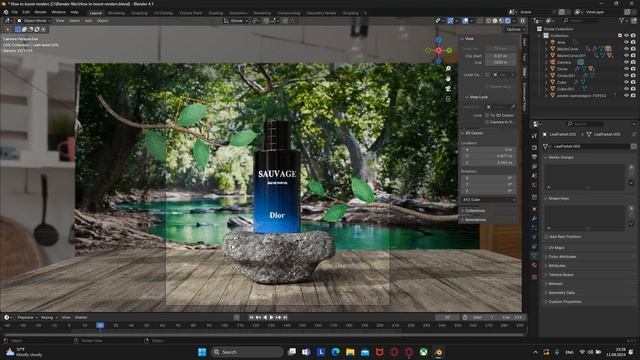This screenshot has height=360, width=640.
Task: Toggle gizmo display button in header
Action: coord(450,20)
